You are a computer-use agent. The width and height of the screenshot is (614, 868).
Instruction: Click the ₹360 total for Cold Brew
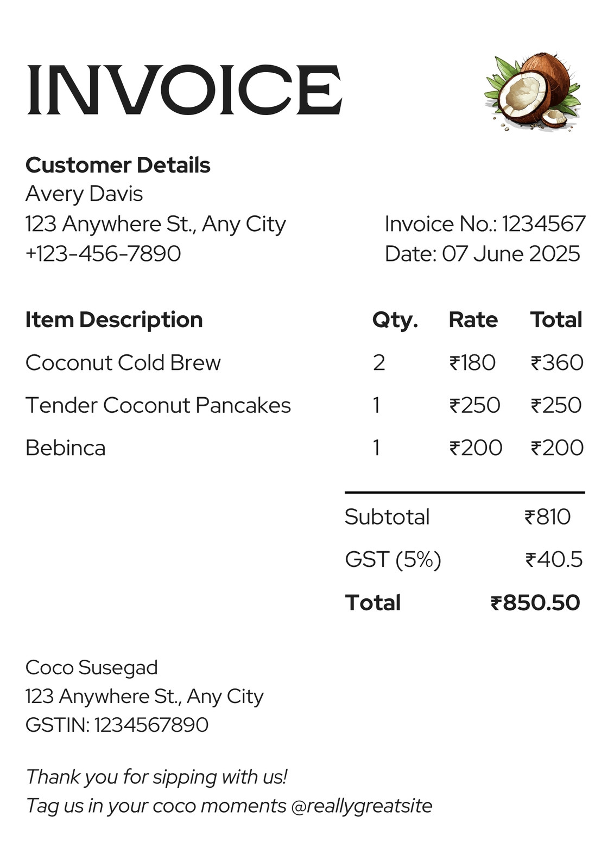pyautogui.click(x=557, y=362)
